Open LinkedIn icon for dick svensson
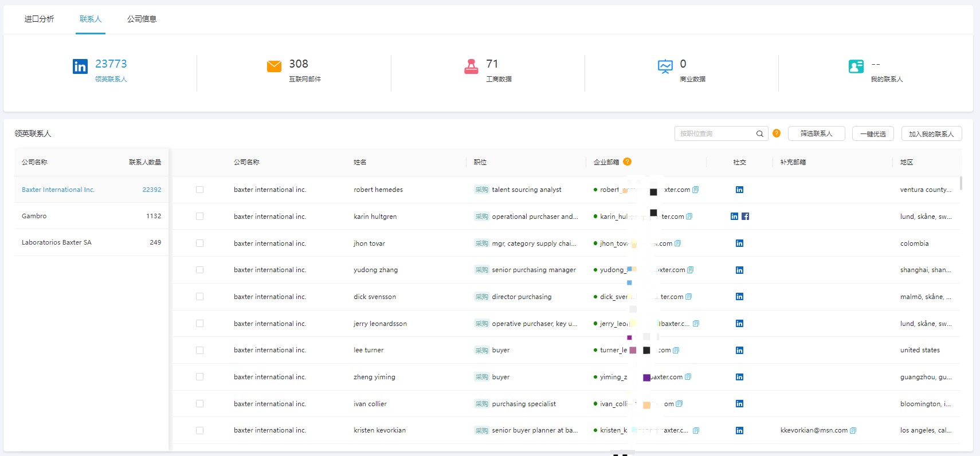 tap(739, 297)
